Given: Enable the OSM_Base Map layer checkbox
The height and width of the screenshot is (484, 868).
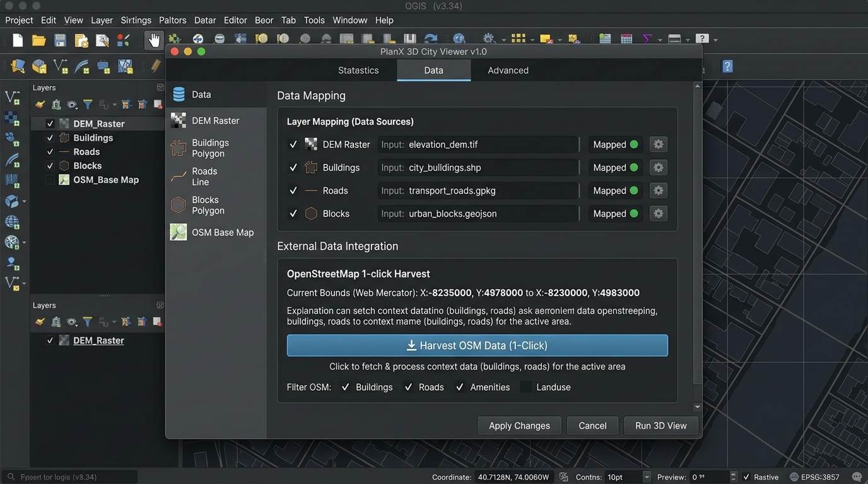Looking at the screenshot, I should coord(50,180).
